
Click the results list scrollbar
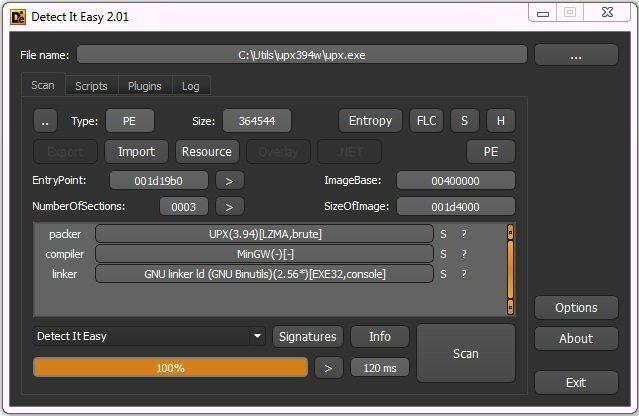510,270
